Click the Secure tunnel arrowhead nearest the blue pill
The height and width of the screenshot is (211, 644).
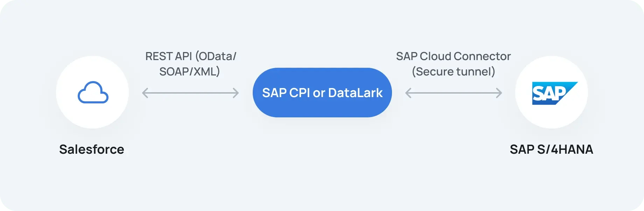[408, 93]
